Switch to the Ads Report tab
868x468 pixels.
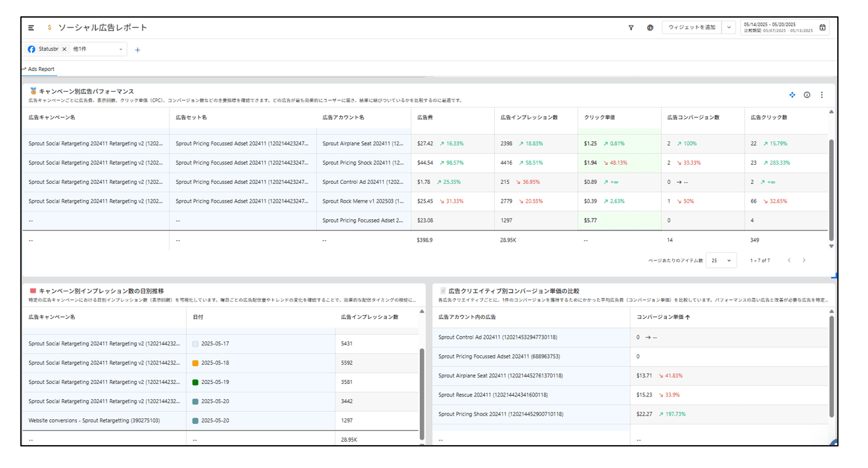click(x=40, y=69)
